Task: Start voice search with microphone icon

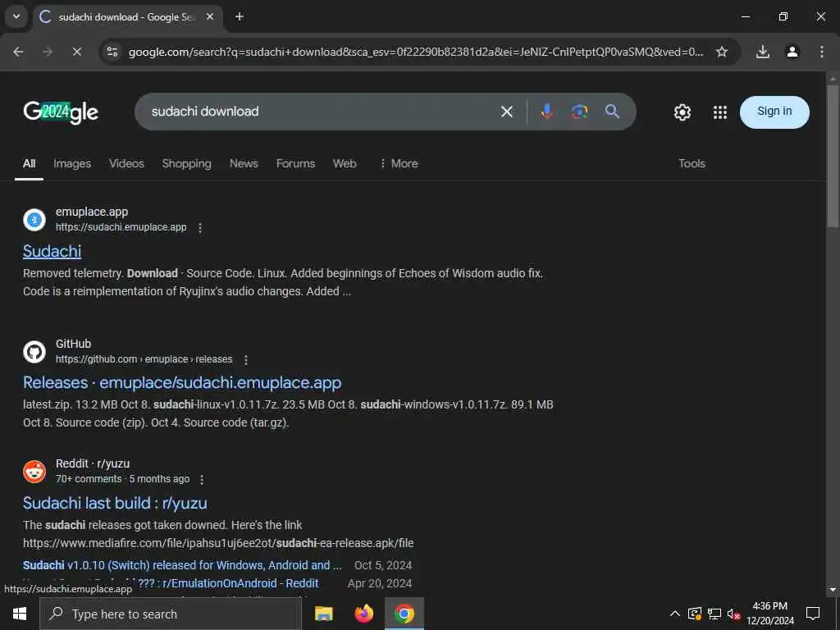Action: 546,112
